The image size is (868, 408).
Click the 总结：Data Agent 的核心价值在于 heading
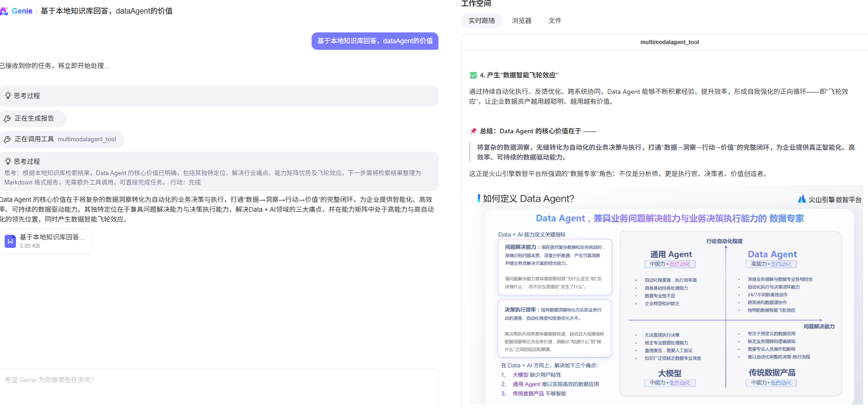pos(538,131)
